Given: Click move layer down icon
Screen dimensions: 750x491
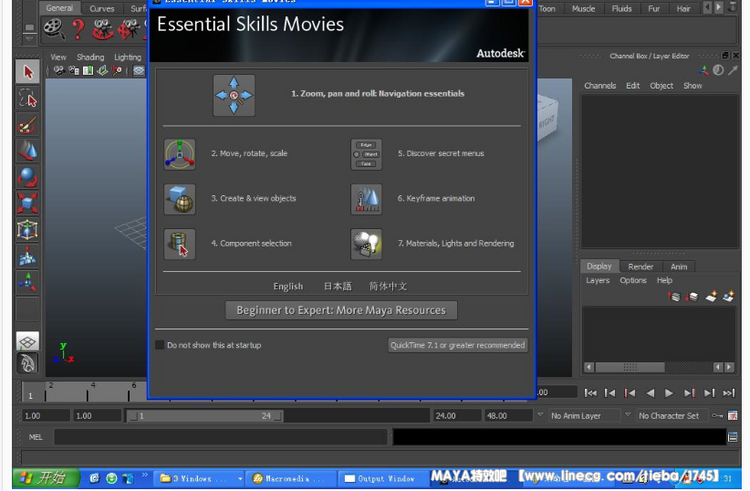Looking at the screenshot, I should pyautogui.click(x=692, y=296).
